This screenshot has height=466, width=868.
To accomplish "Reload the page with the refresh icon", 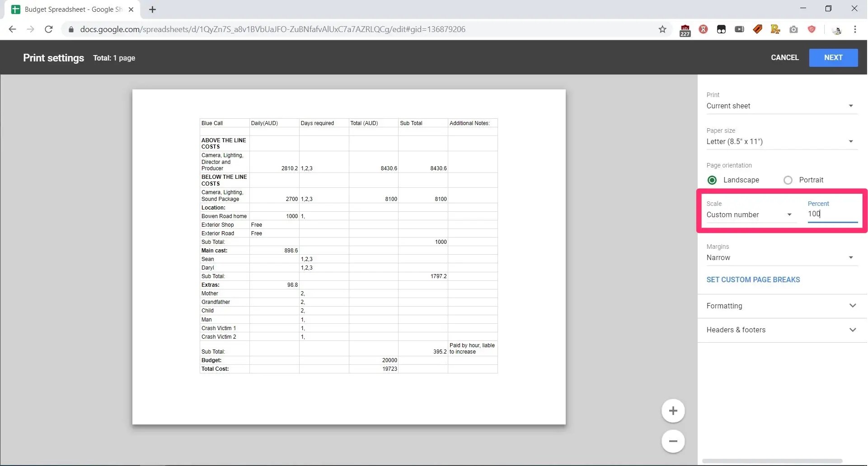I will (49, 29).
